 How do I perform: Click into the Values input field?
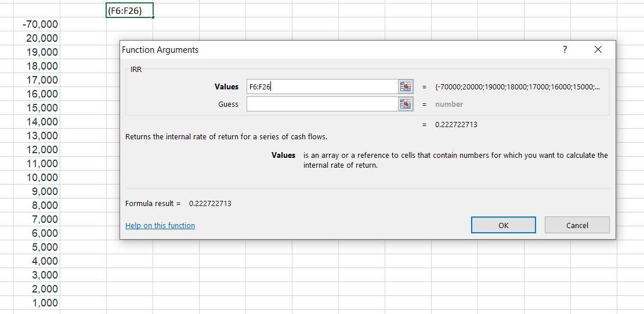tap(323, 86)
